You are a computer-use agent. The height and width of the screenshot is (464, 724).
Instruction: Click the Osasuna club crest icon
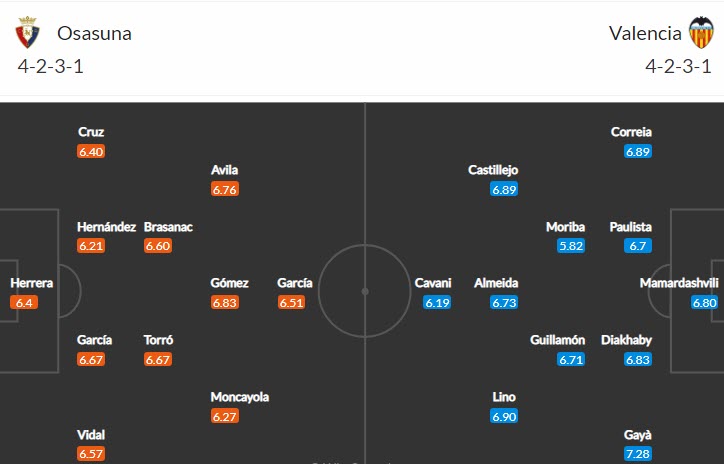pyautogui.click(x=26, y=33)
